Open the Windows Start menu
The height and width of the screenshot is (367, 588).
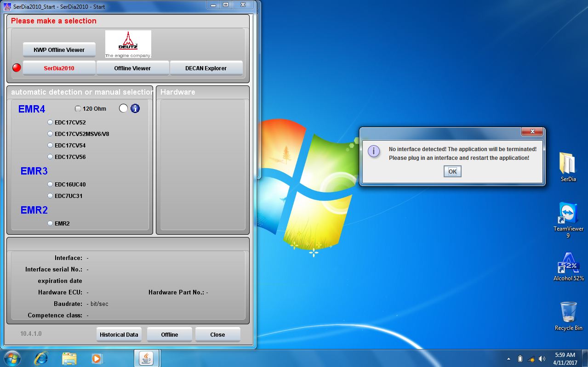pos(12,358)
